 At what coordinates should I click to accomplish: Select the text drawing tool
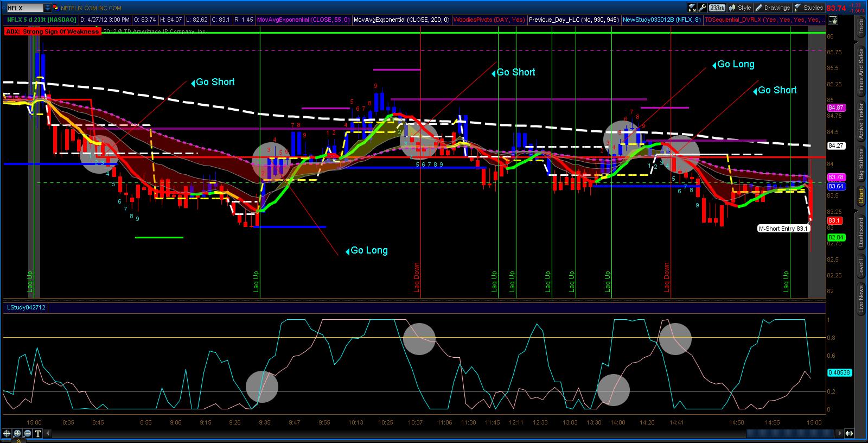click(x=38, y=433)
